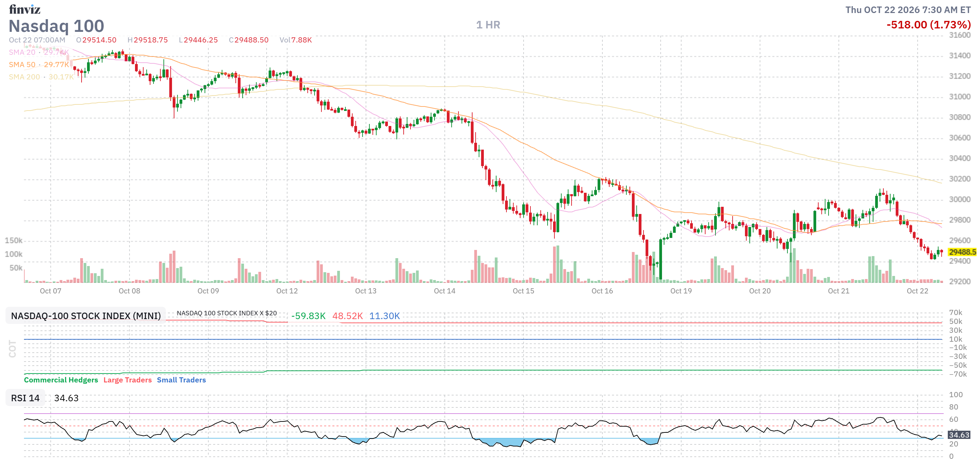Click the 1 HR timeframe label

pyautogui.click(x=488, y=25)
